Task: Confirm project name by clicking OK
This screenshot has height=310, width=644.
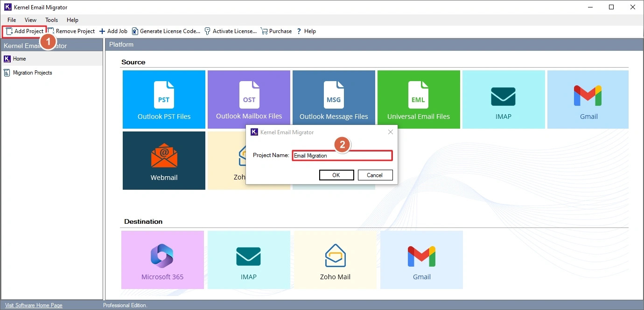Action: tap(336, 175)
